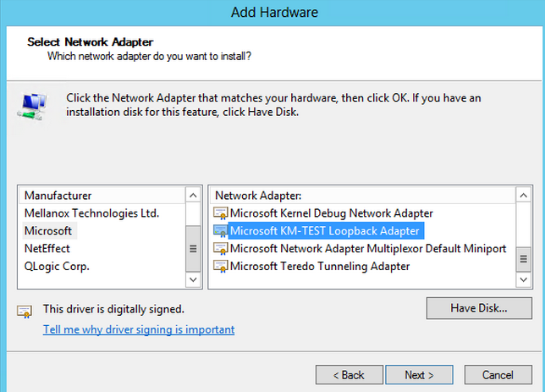Image resolution: width=545 pixels, height=392 pixels.
Task: Select NetEffect manufacturer
Action: click(x=47, y=249)
